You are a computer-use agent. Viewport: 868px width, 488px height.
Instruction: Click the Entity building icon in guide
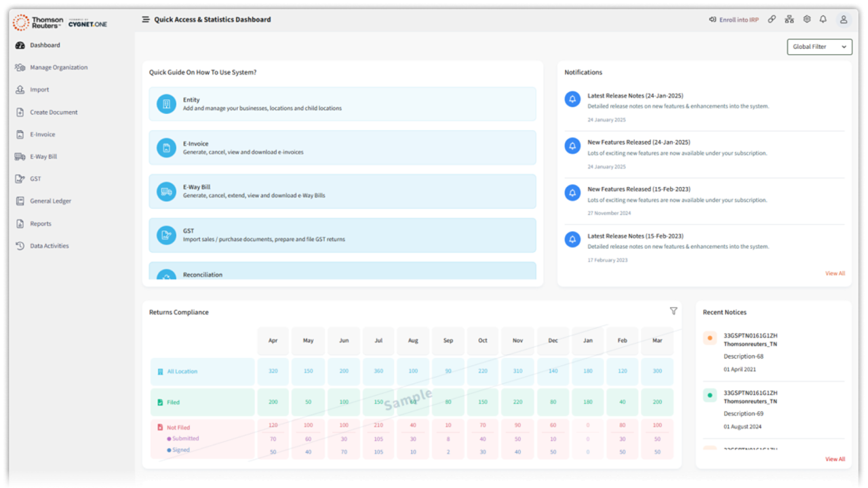point(166,104)
